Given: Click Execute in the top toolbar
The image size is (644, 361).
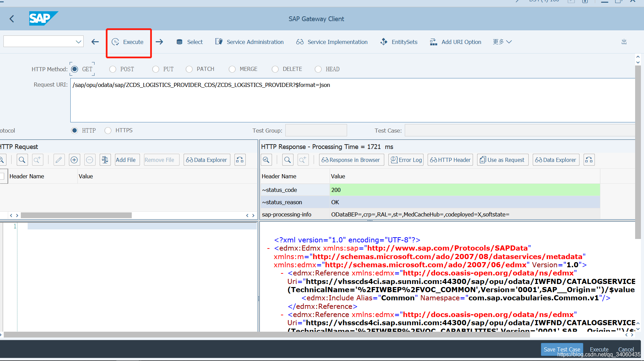Looking at the screenshot, I should [128, 42].
